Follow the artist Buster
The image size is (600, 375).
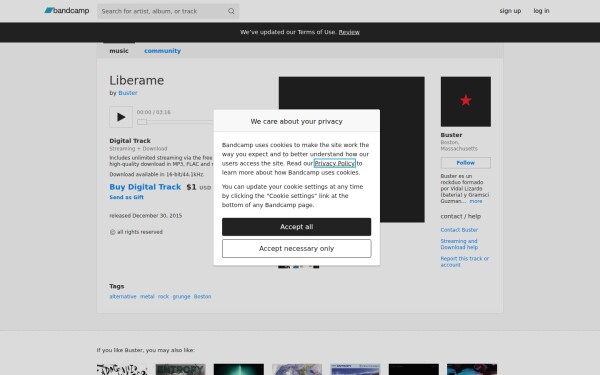click(x=466, y=163)
